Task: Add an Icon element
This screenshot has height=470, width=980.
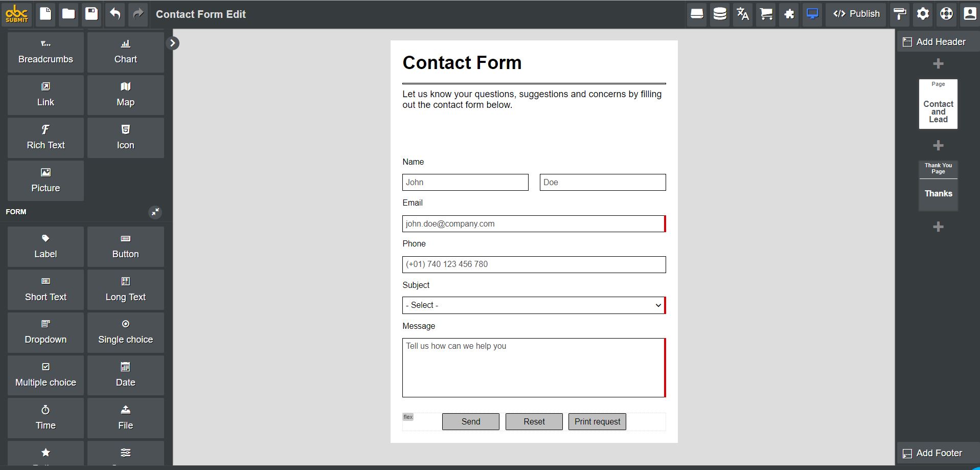Action: click(x=126, y=138)
